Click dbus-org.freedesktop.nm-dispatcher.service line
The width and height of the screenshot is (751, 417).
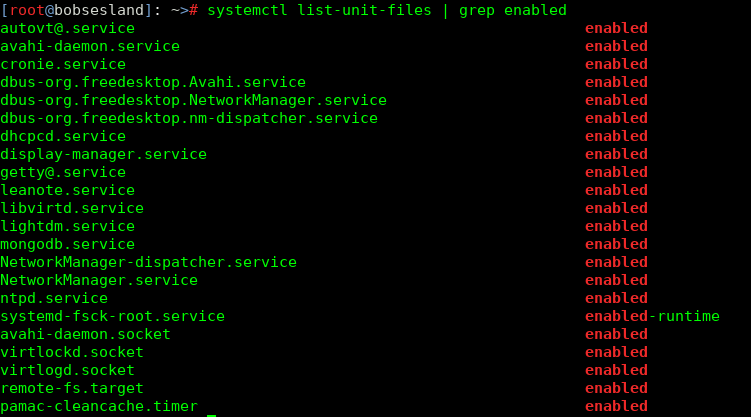189,118
